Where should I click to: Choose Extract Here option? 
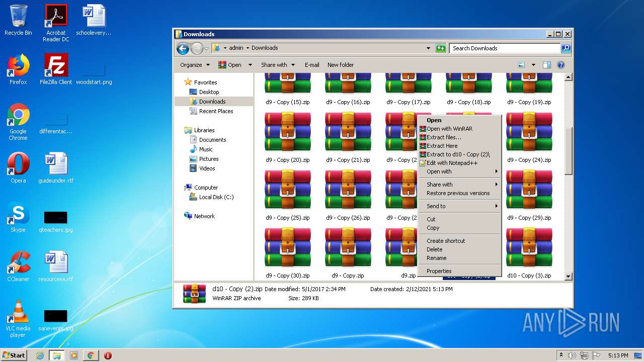[x=460, y=146]
